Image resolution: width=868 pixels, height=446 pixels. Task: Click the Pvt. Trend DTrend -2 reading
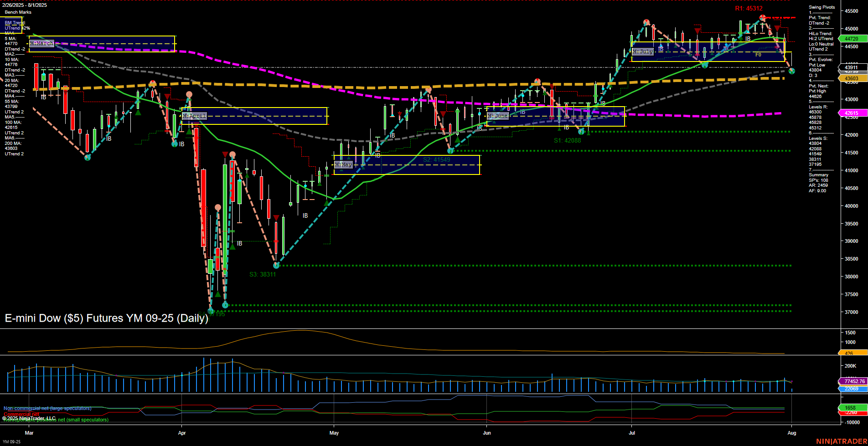coord(819,23)
